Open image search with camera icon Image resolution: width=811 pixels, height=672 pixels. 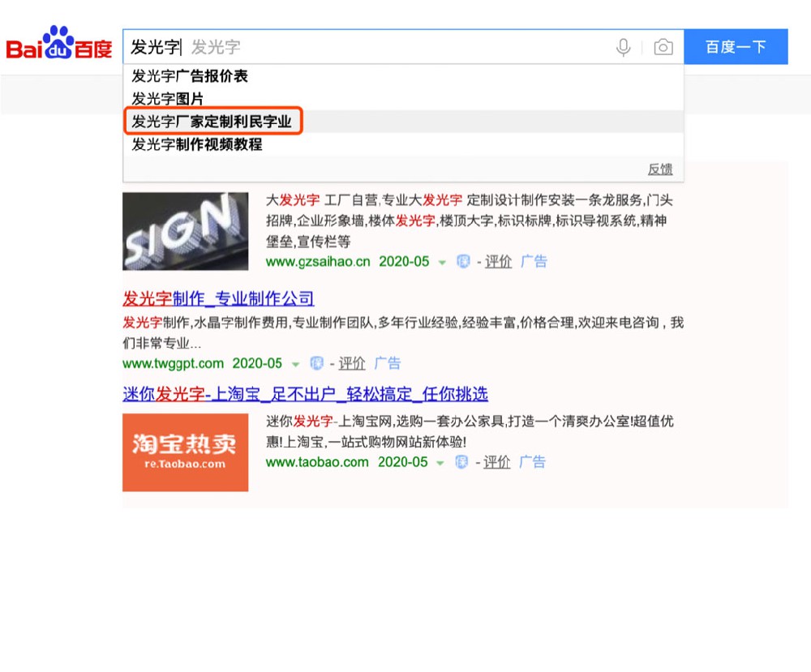click(663, 48)
